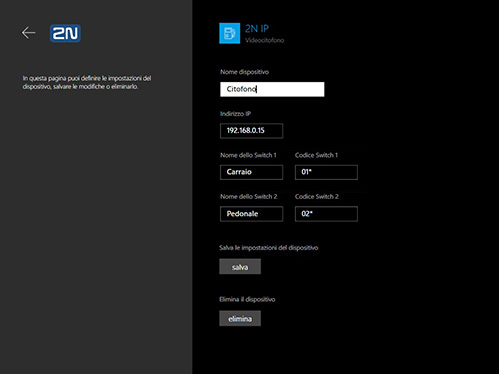Image resolution: width=499 pixels, height=374 pixels.
Task: Click the Indirizzo IP label
Action: pos(235,114)
